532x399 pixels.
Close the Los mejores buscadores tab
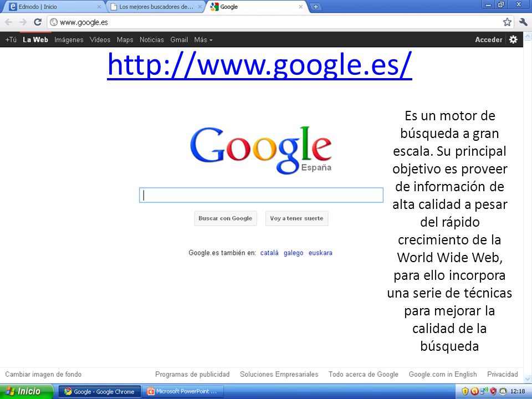coord(200,7)
